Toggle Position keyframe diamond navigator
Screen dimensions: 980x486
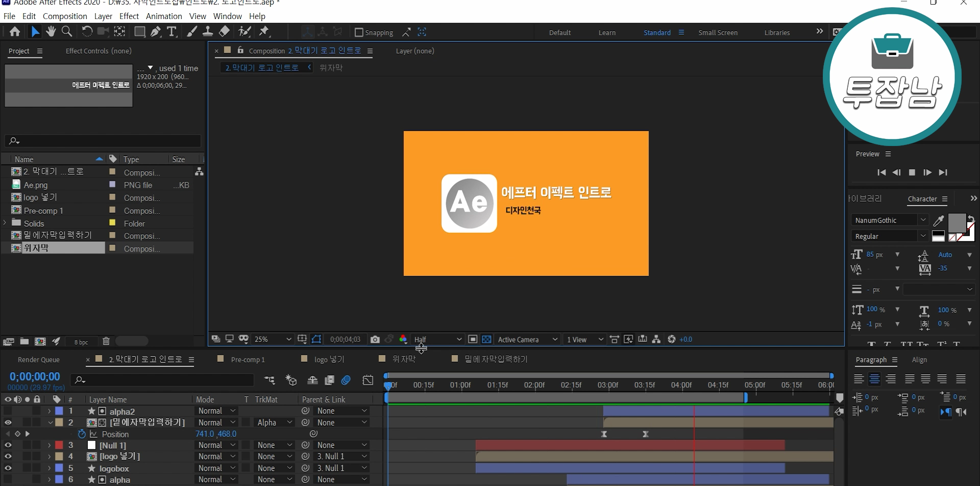17,434
